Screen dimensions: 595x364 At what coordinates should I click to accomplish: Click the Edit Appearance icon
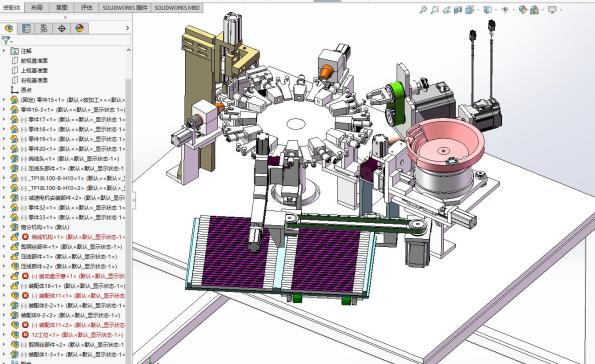click(x=523, y=10)
